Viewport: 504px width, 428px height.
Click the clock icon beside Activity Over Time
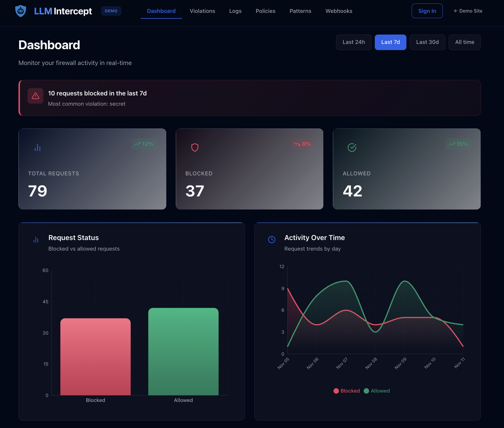272,239
